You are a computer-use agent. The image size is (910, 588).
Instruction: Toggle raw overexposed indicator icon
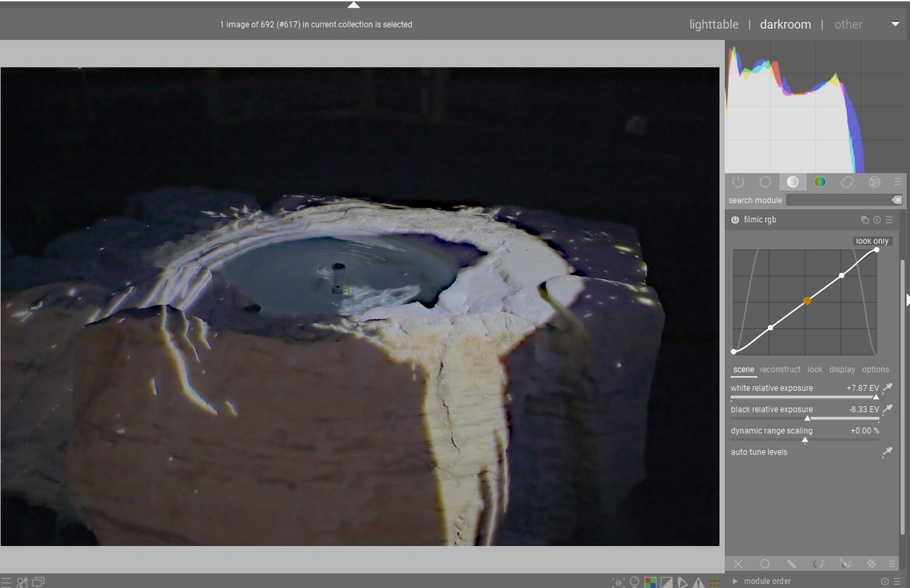click(651, 582)
